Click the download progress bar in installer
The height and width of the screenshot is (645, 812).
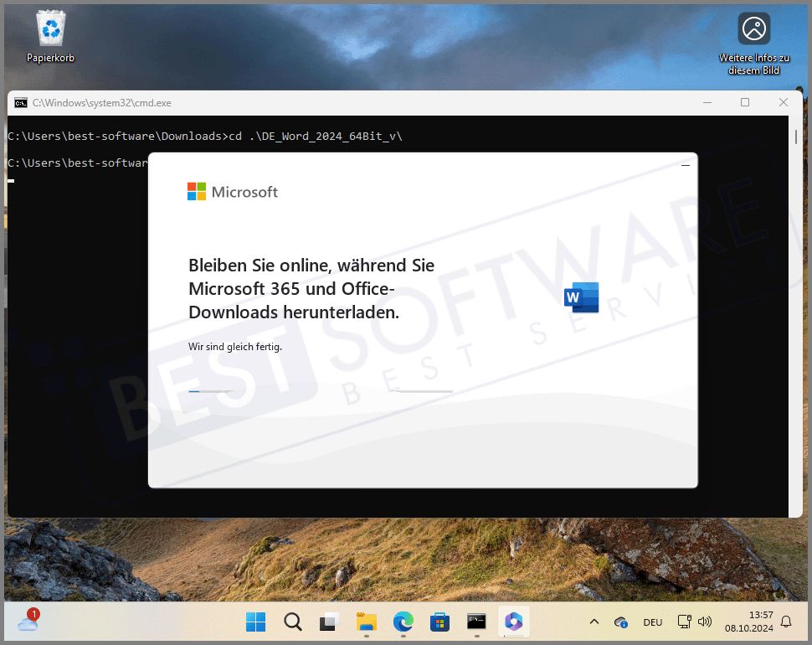point(321,391)
